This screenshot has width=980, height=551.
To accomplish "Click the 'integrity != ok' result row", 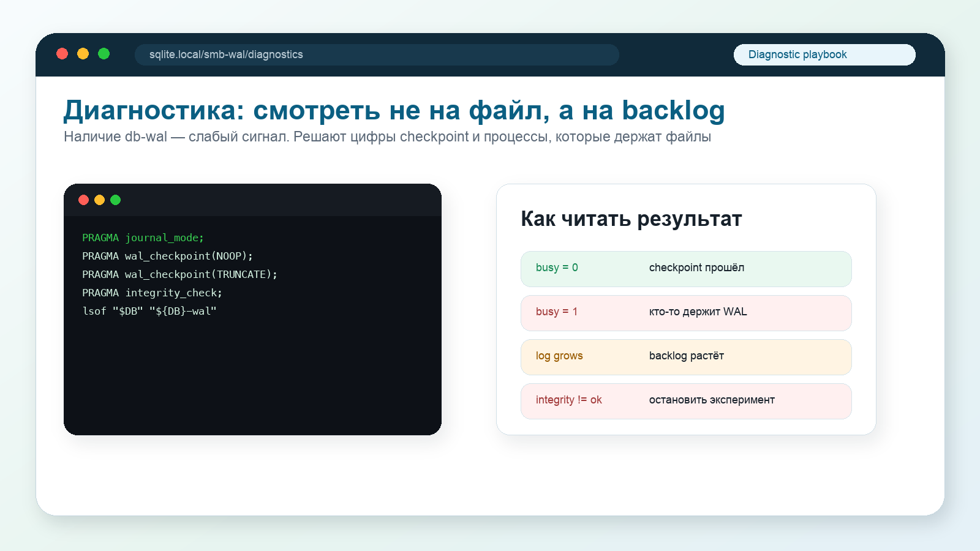I will click(686, 401).
